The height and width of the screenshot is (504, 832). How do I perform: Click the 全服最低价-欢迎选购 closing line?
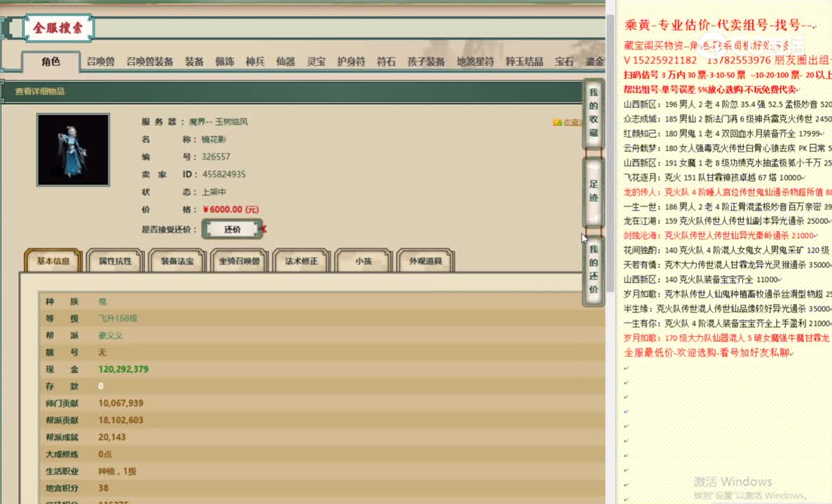click(707, 353)
